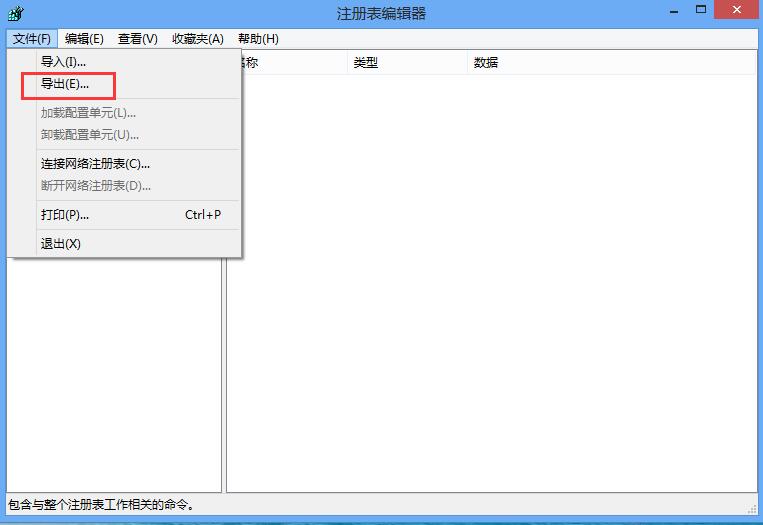763x525 pixels.
Task: Open the 编辑(E) menu
Action: 84,39
